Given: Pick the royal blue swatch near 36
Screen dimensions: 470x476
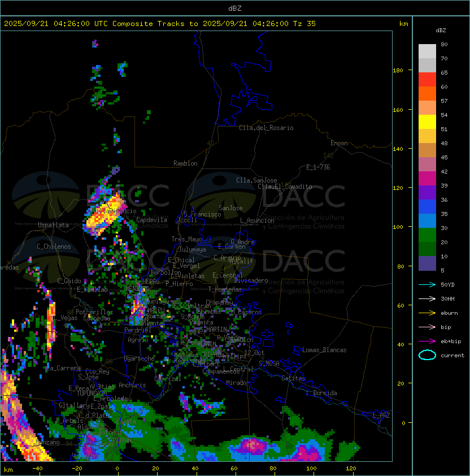Looking at the screenshot, I should click(427, 207).
